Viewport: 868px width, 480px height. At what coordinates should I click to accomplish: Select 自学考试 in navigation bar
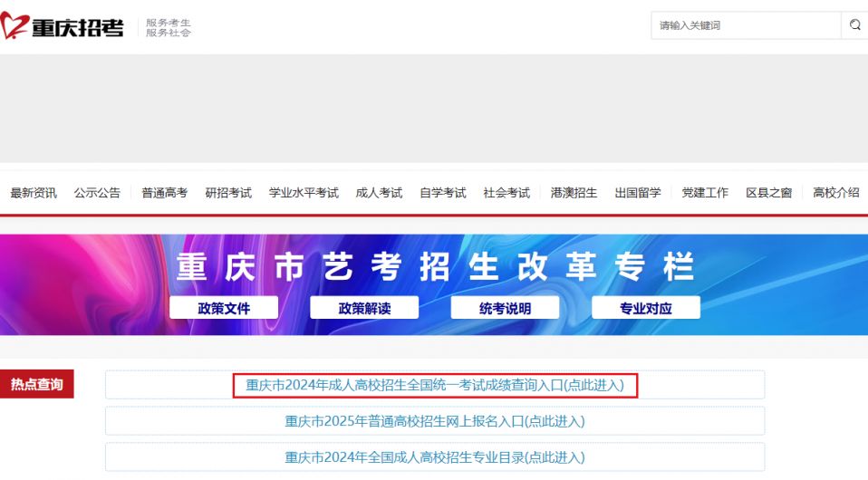tap(443, 193)
